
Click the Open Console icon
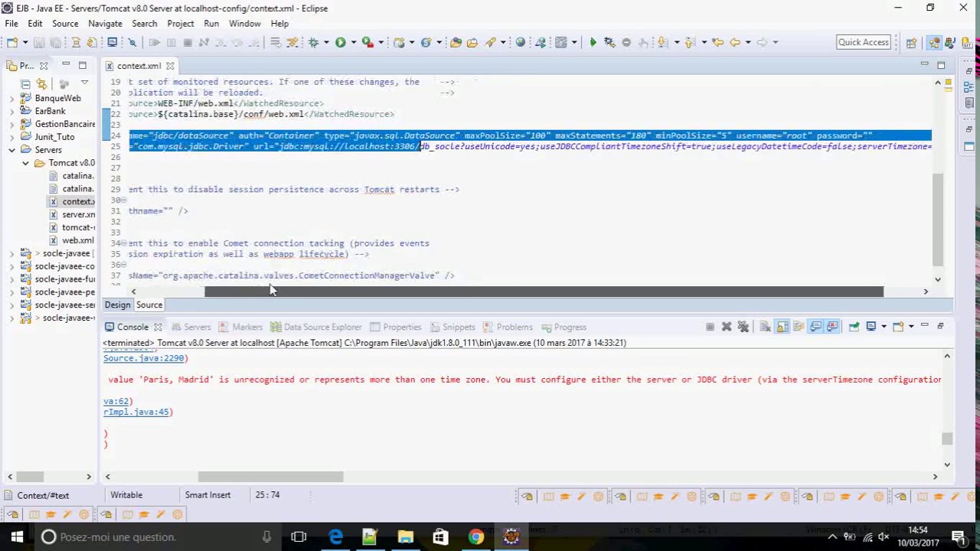click(x=898, y=327)
